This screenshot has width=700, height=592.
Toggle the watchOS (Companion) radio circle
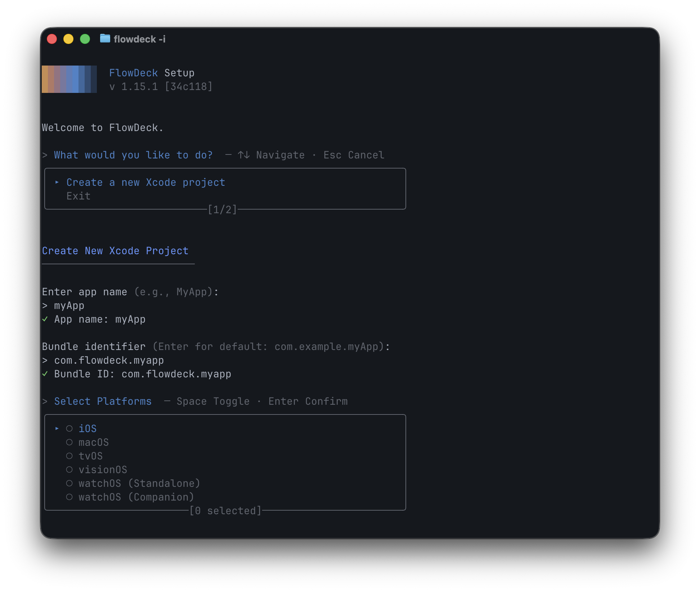(69, 497)
